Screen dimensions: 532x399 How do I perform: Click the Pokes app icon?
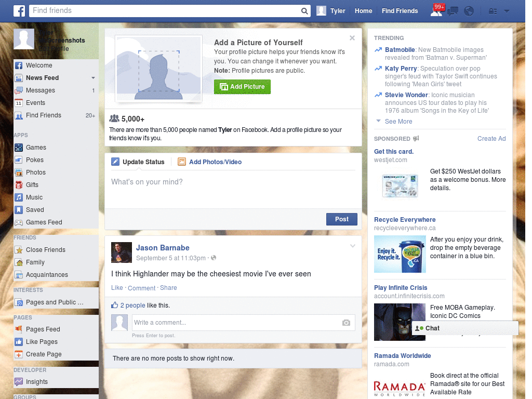pos(19,160)
